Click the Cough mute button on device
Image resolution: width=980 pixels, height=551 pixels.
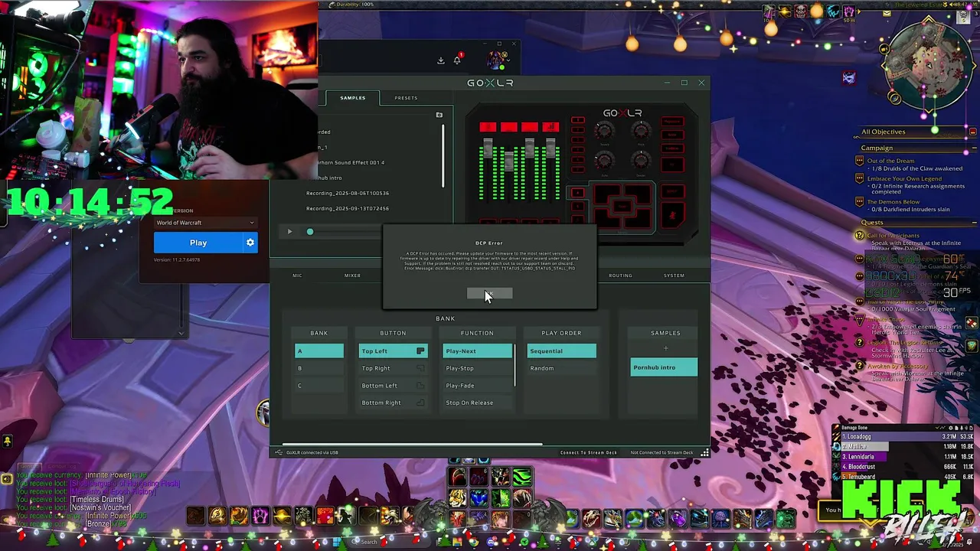[x=673, y=215]
